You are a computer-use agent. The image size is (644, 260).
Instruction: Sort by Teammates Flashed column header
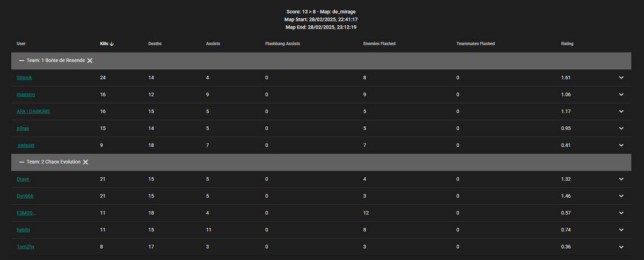tap(475, 44)
